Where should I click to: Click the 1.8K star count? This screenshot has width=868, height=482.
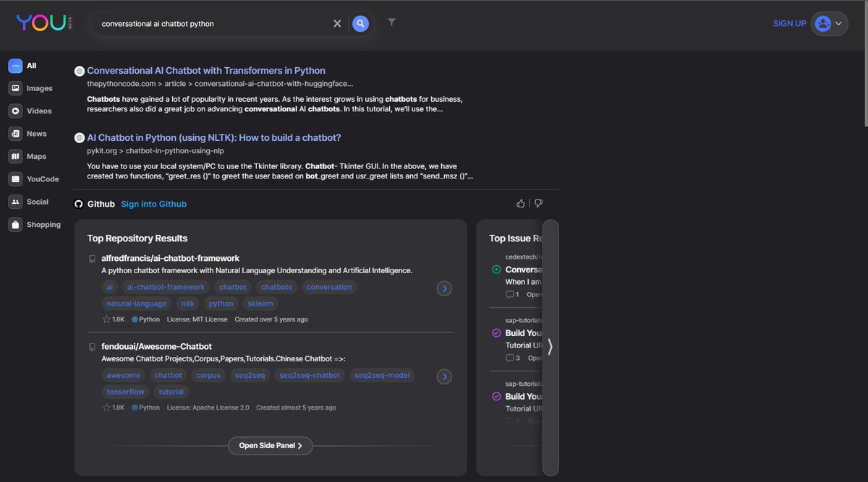[x=114, y=408]
